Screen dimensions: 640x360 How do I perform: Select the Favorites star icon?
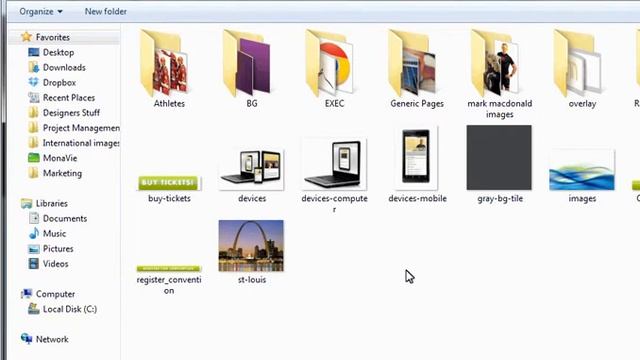coord(27,37)
